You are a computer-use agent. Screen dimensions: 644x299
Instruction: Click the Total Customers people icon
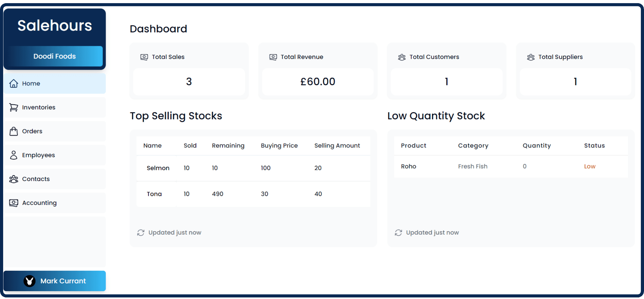click(x=402, y=57)
